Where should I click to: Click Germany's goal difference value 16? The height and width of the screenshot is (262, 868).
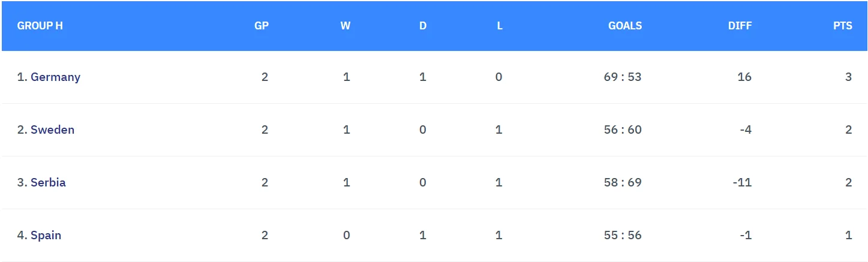pyautogui.click(x=744, y=77)
